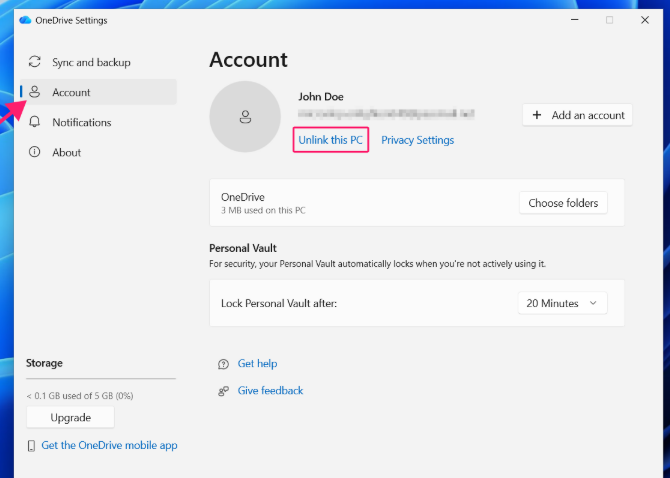Click the Account page heading
Image resolution: width=670 pixels, height=478 pixels.
[x=248, y=60]
